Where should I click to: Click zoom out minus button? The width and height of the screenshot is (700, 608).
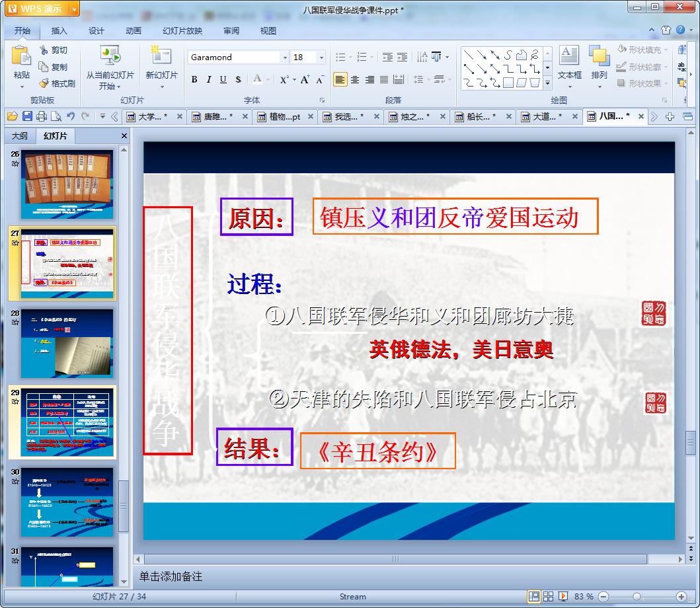click(603, 596)
